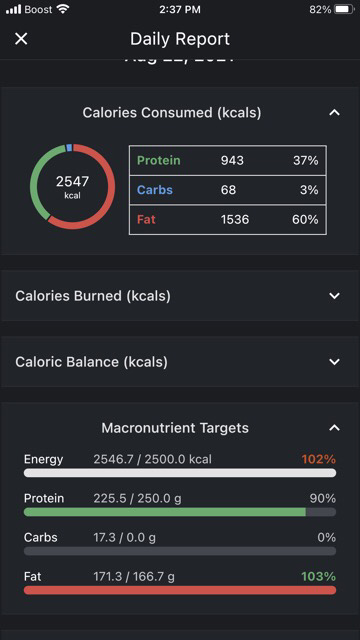Viewport: 360px width, 640px height.
Task: Tap the 102% Energy percentage
Action: 319,460
